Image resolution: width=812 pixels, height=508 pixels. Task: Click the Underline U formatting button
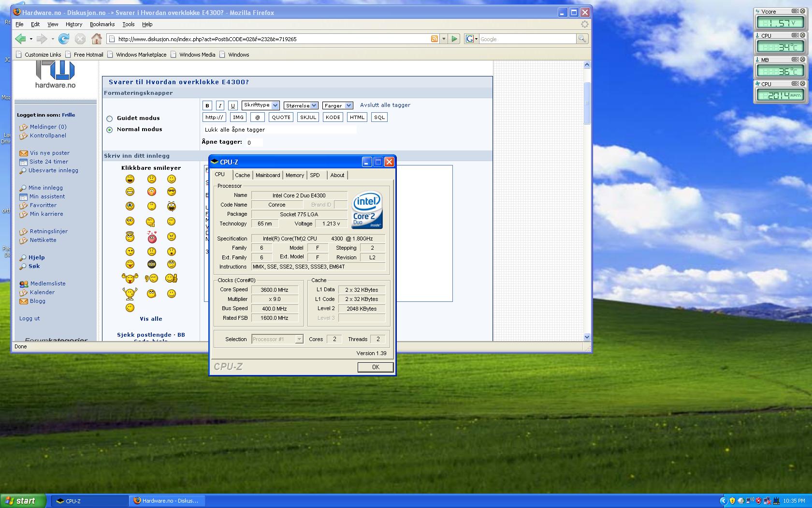[x=233, y=105]
